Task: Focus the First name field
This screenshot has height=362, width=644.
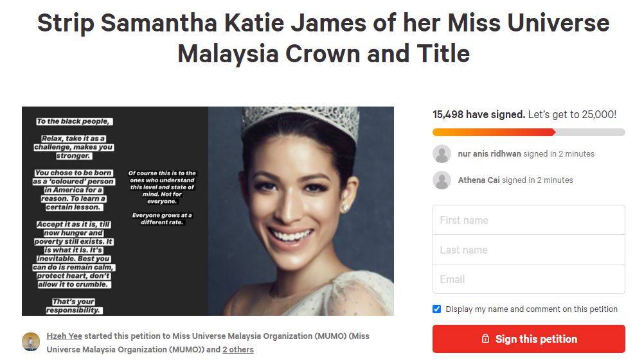Action: coord(528,220)
